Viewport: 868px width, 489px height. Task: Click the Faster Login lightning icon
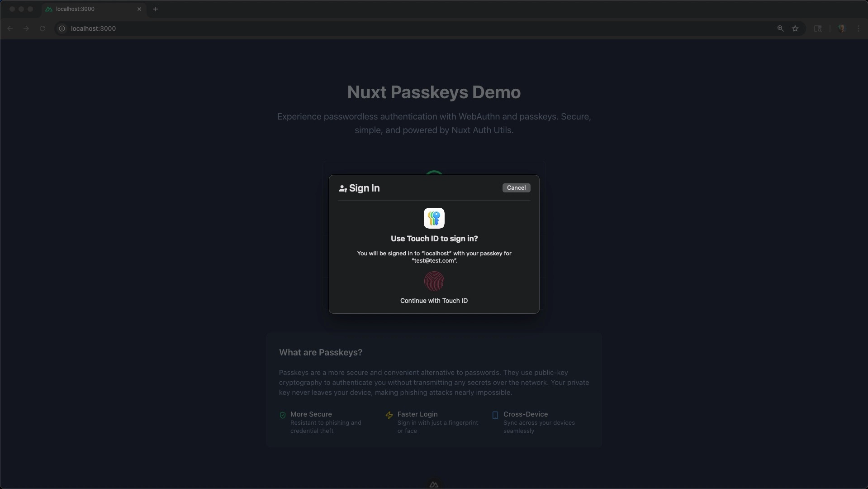[389, 415]
